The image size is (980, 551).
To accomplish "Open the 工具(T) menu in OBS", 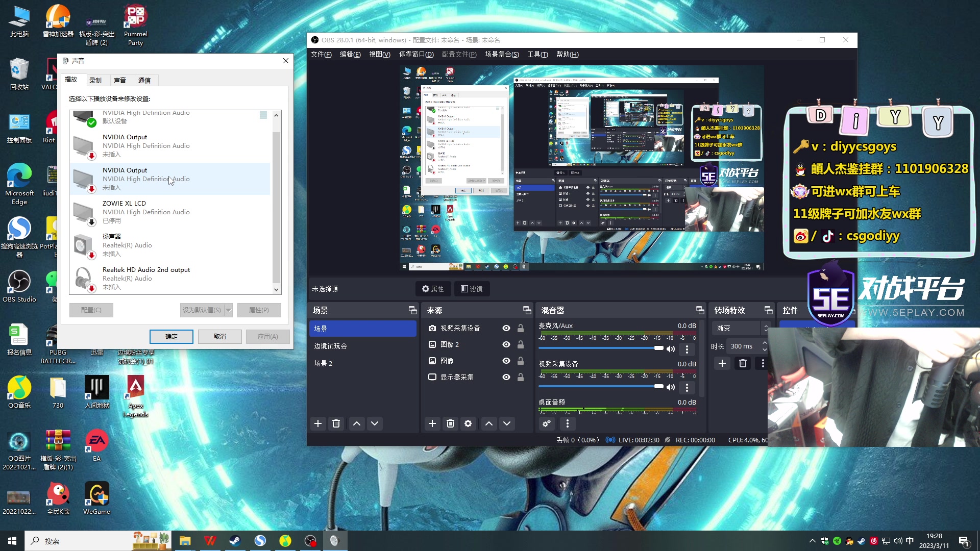I will click(x=537, y=54).
